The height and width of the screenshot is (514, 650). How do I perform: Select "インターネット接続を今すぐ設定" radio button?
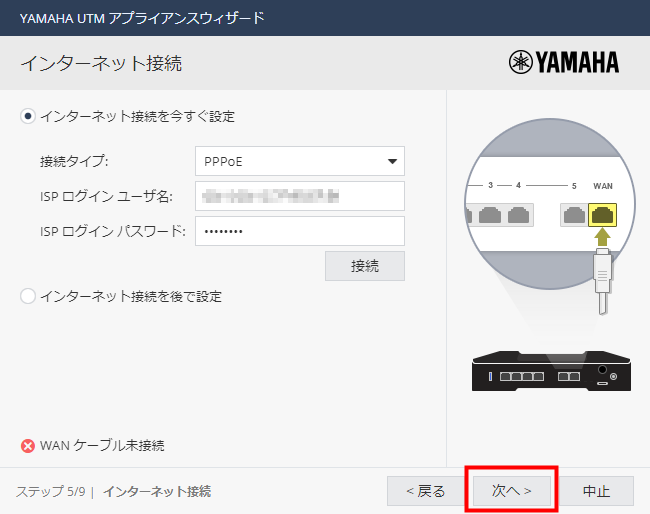pyautogui.click(x=28, y=116)
